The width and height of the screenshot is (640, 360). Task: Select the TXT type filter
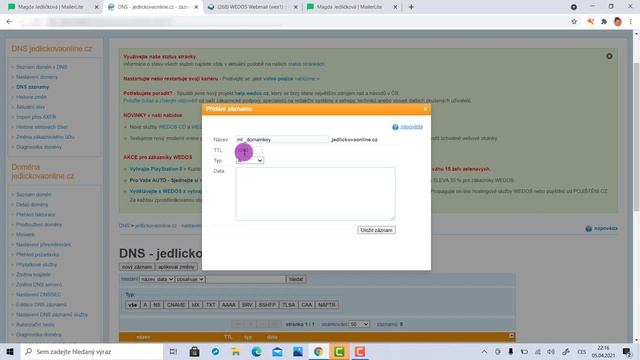(x=211, y=305)
